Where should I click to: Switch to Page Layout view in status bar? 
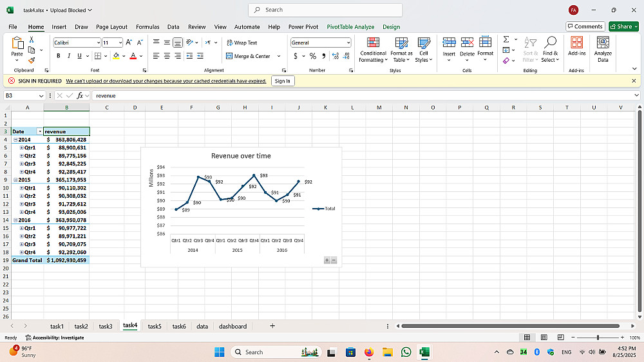[x=544, y=338]
